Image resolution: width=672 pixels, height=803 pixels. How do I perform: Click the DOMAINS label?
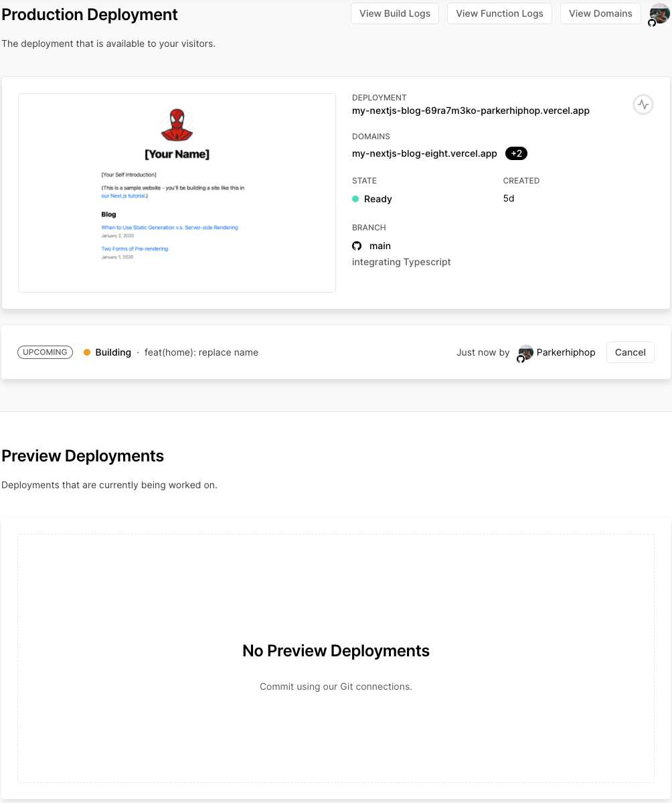coord(371,136)
